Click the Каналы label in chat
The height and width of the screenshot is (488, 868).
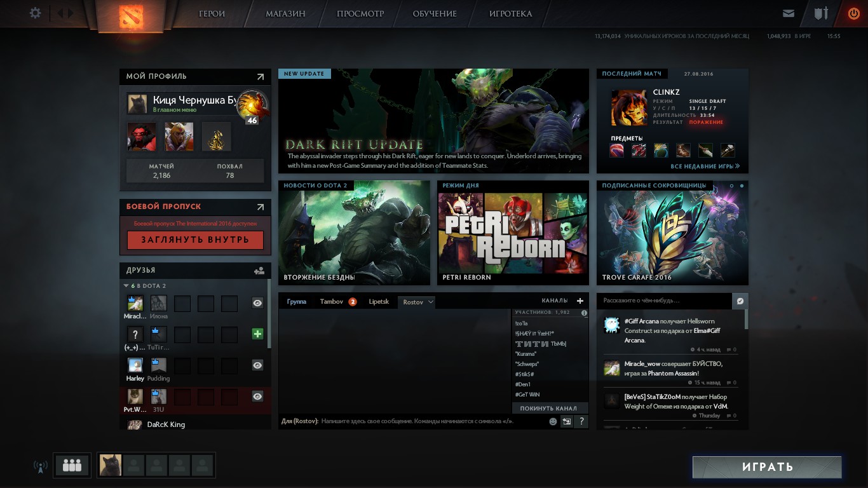555,301
